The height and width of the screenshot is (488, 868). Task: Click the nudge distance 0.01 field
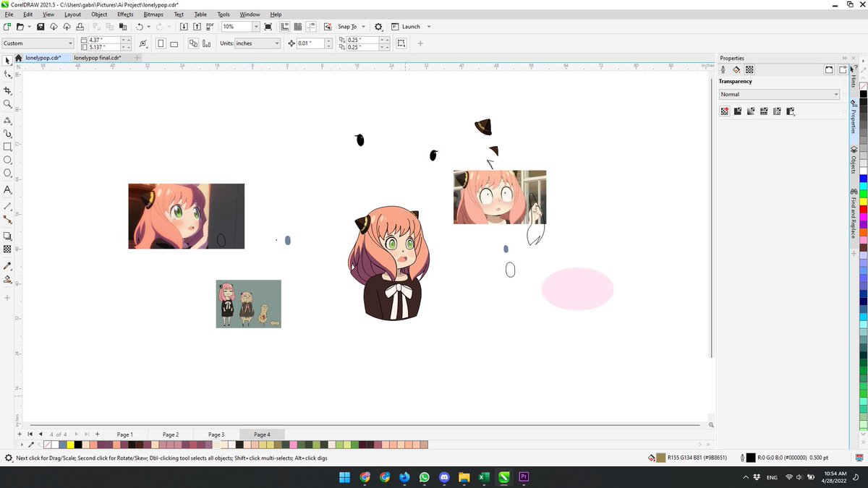click(x=311, y=43)
